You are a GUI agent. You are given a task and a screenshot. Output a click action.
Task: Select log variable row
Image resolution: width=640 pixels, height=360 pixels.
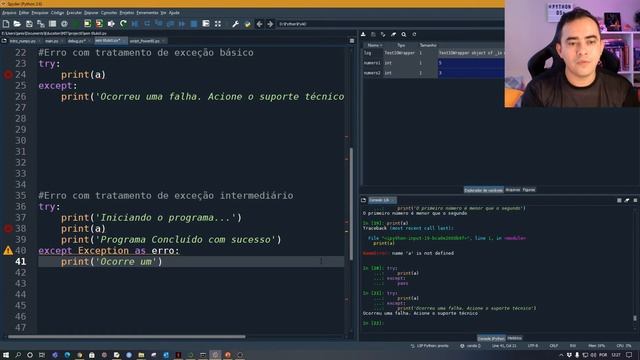[433, 53]
